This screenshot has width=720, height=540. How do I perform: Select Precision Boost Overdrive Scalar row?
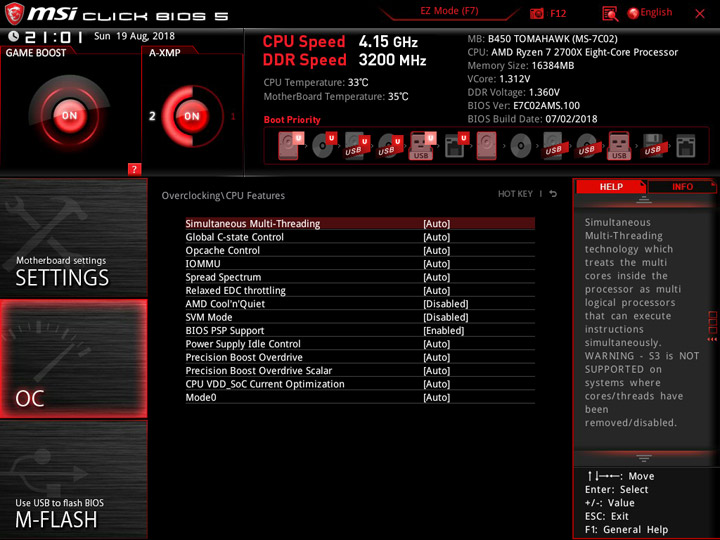[360, 370]
